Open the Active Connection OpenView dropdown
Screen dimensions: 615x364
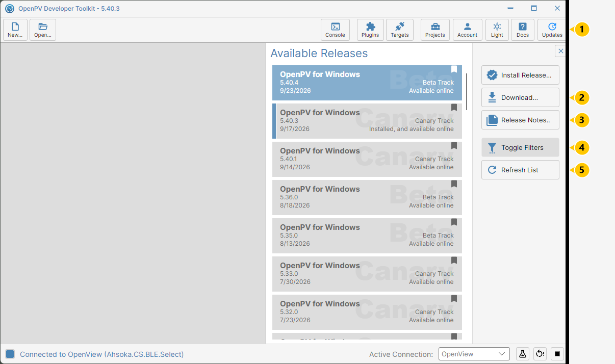474,354
